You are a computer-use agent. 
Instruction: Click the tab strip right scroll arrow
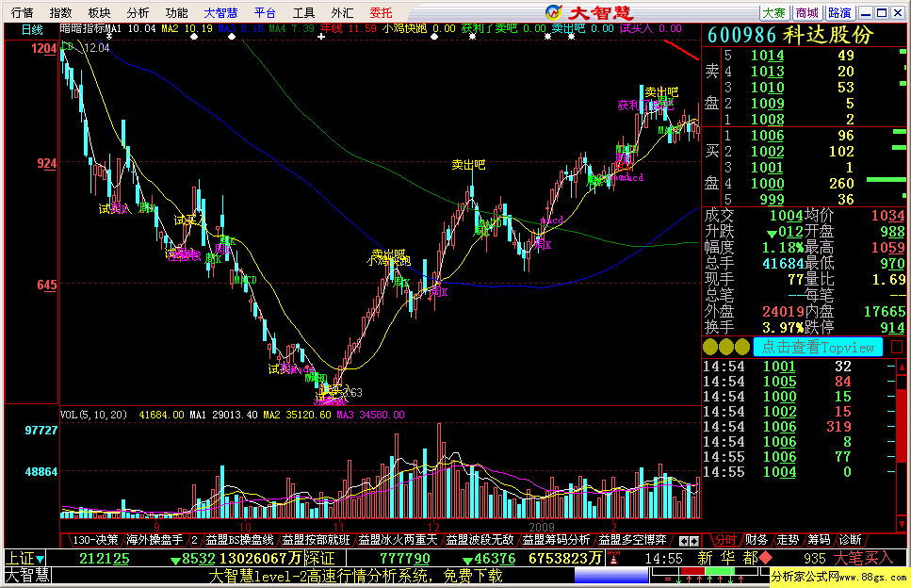pos(693,542)
